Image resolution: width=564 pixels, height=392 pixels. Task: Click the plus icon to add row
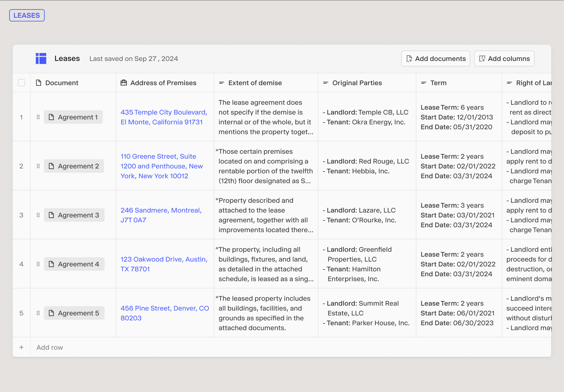21,347
